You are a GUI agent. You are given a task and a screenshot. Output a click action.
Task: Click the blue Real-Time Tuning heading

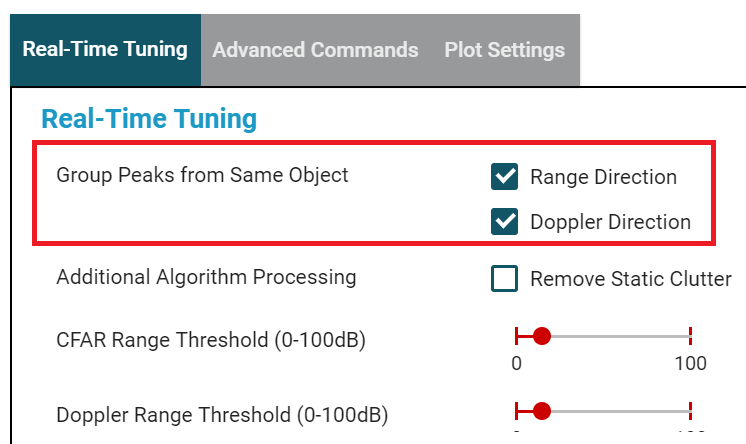[x=149, y=118]
